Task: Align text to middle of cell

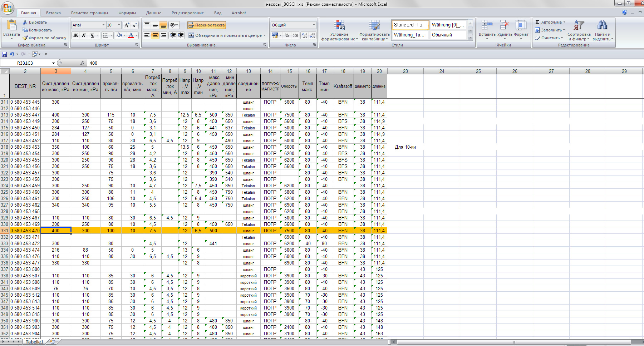Action: [155, 25]
